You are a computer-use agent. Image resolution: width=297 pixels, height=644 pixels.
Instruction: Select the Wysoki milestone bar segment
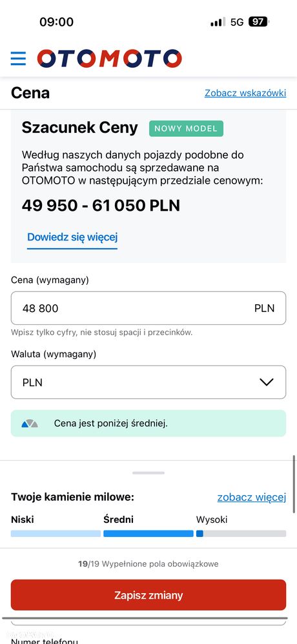point(241,534)
